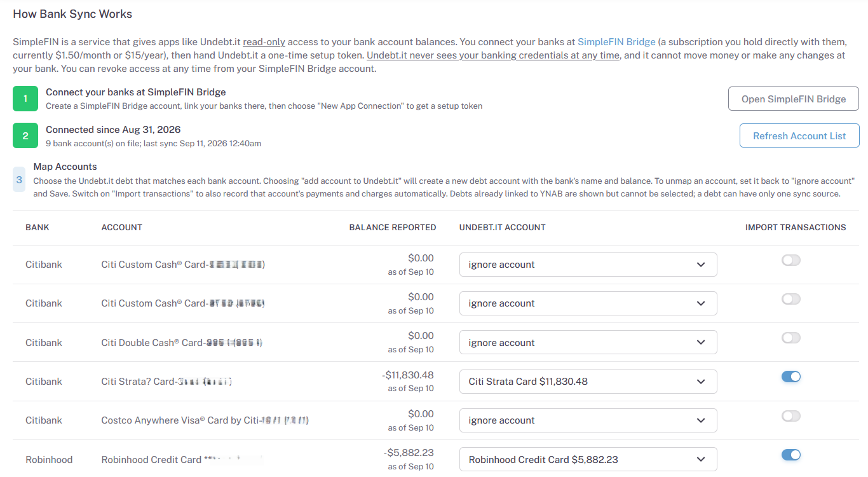Viewport: 868px width, 477px height.
Task: Click Open SimpleFIN Bridge button
Action: pos(794,99)
